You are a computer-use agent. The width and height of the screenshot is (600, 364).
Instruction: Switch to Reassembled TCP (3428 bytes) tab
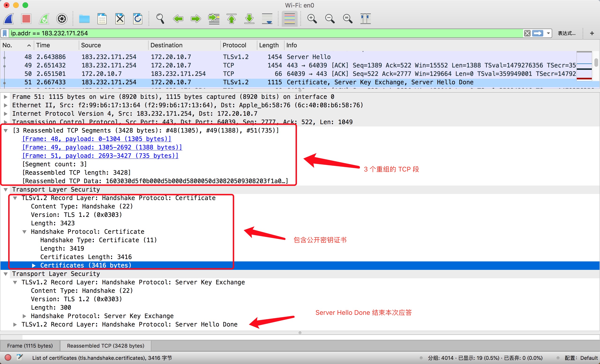105,346
